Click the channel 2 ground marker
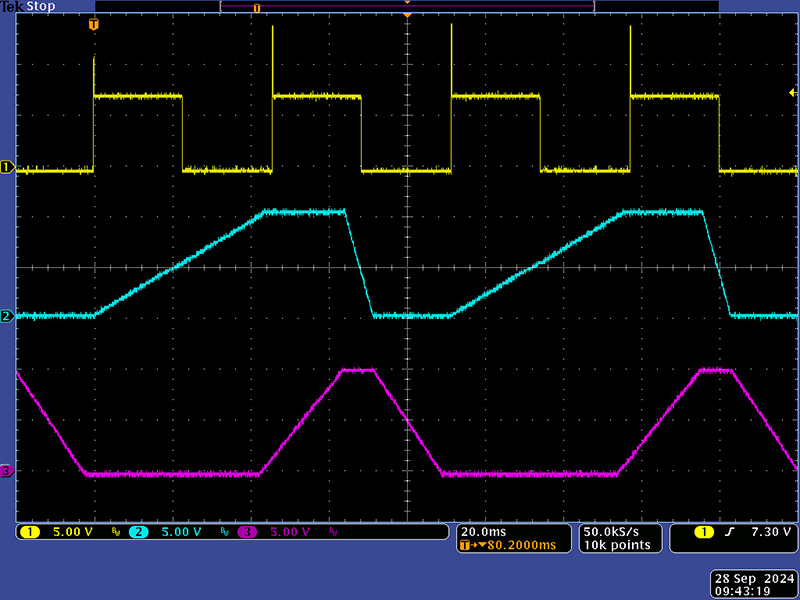 (x=6, y=316)
